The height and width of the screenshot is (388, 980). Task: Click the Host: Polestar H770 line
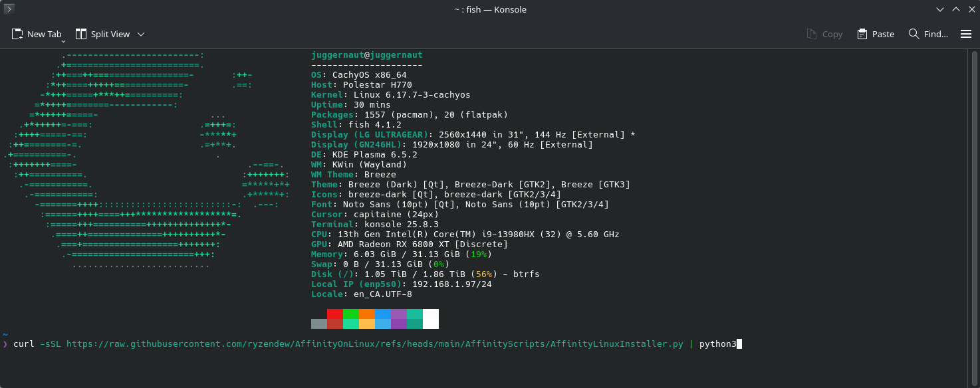click(x=362, y=85)
